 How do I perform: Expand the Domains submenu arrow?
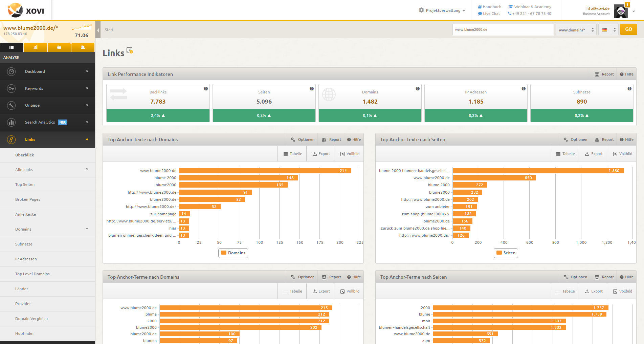87,229
